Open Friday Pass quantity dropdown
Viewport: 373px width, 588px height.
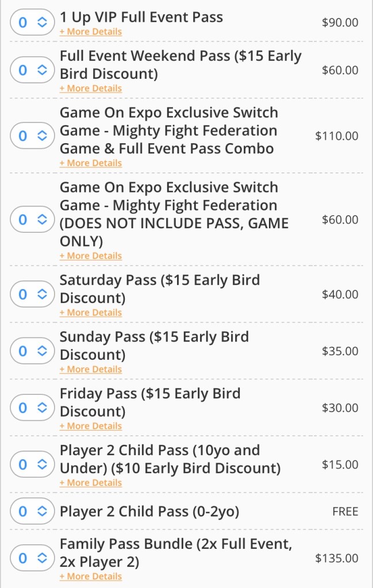pyautogui.click(x=31, y=408)
